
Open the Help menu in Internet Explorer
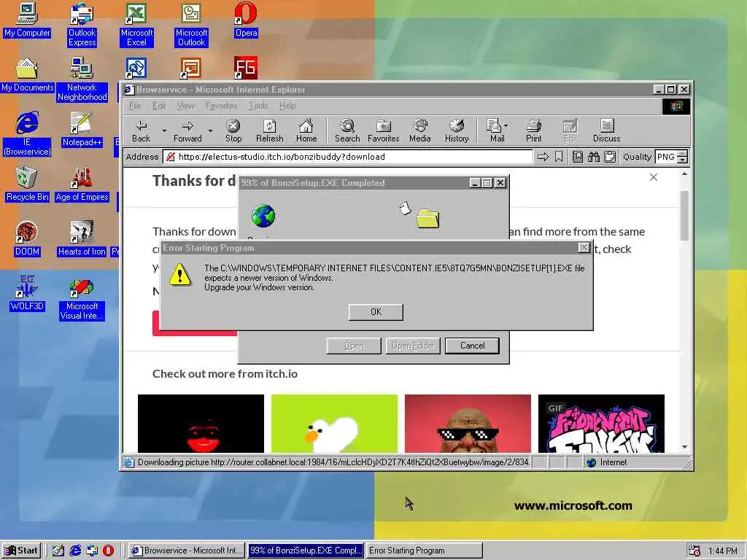287,106
